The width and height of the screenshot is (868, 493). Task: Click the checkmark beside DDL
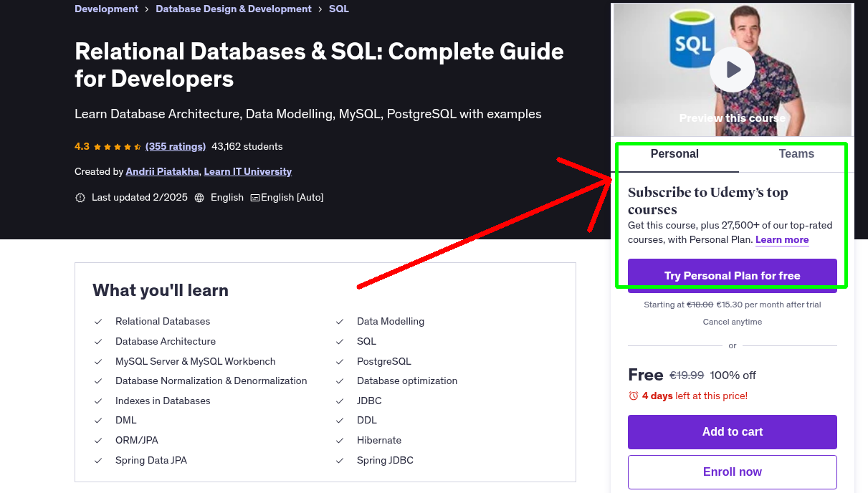pos(340,421)
